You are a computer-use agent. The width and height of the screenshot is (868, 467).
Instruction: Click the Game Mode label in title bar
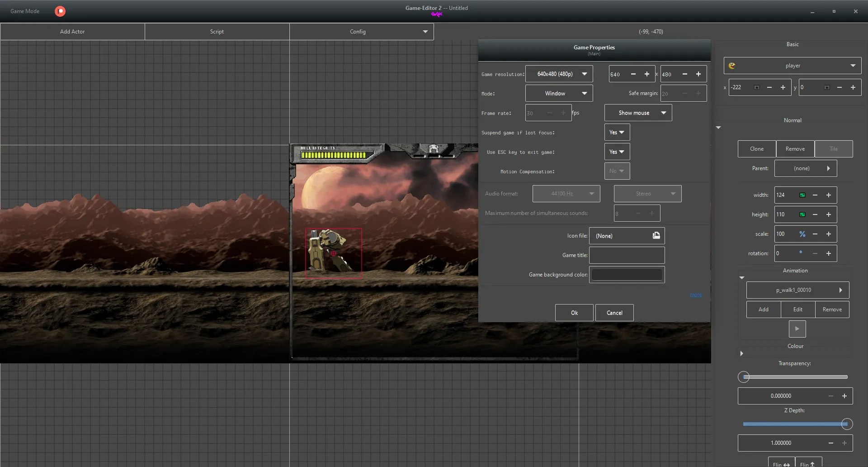click(25, 11)
